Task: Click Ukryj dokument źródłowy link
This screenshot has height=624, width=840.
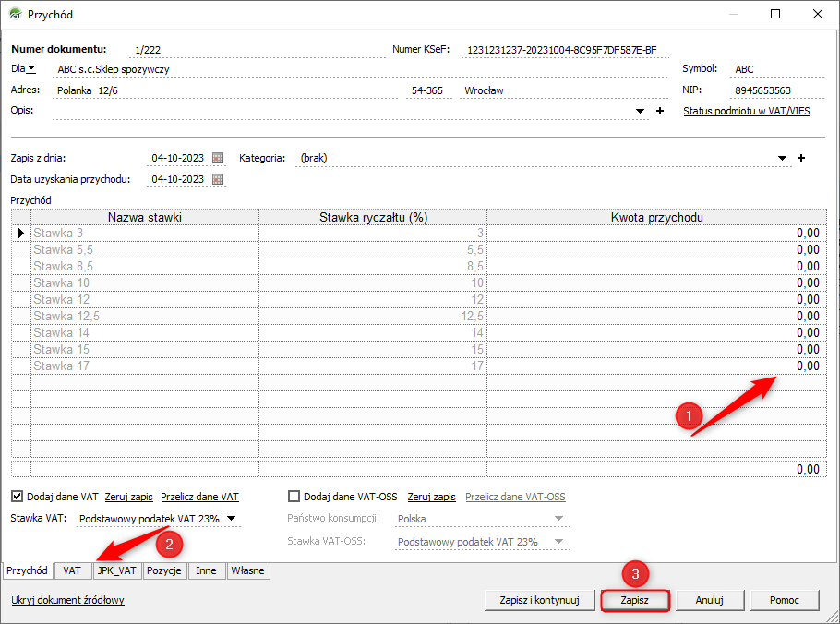Action: click(68, 600)
